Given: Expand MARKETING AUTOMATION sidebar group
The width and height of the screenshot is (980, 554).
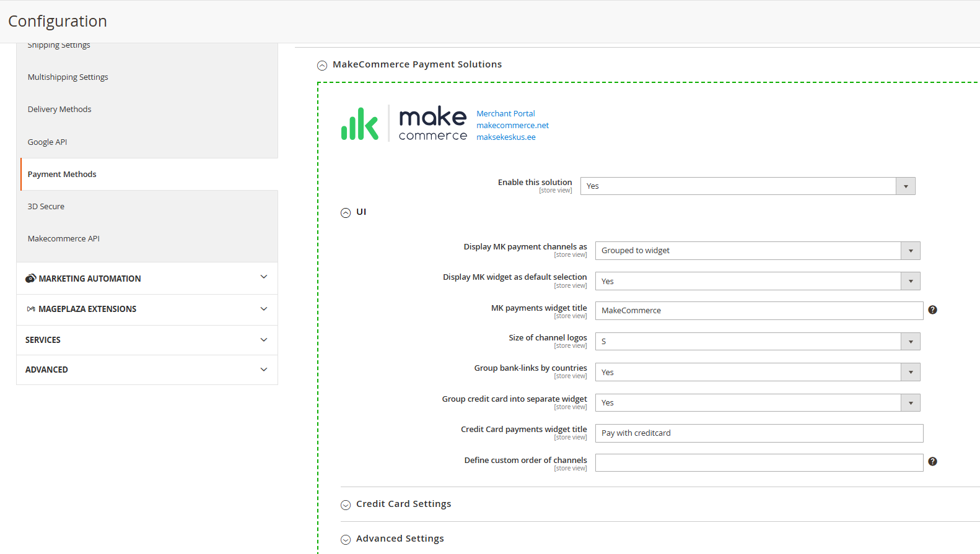Looking at the screenshot, I should pyautogui.click(x=147, y=279).
